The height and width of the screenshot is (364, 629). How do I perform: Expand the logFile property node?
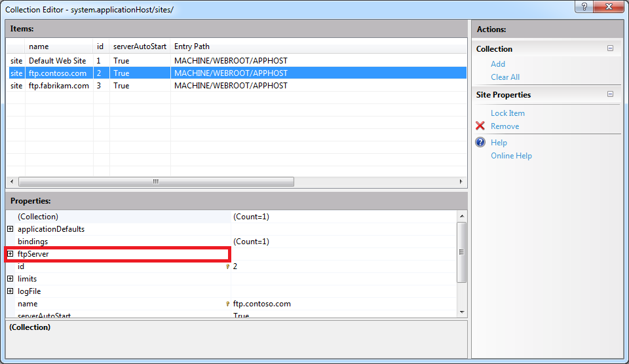10,291
